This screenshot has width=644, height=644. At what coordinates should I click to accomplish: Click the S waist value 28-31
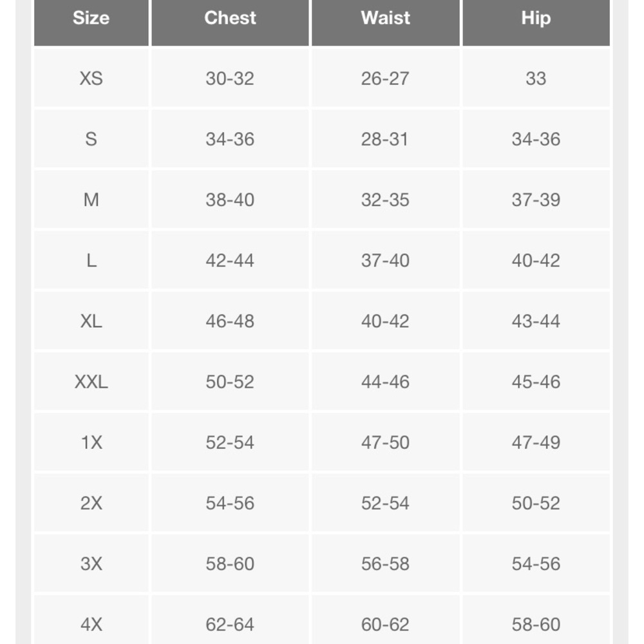[385, 139]
